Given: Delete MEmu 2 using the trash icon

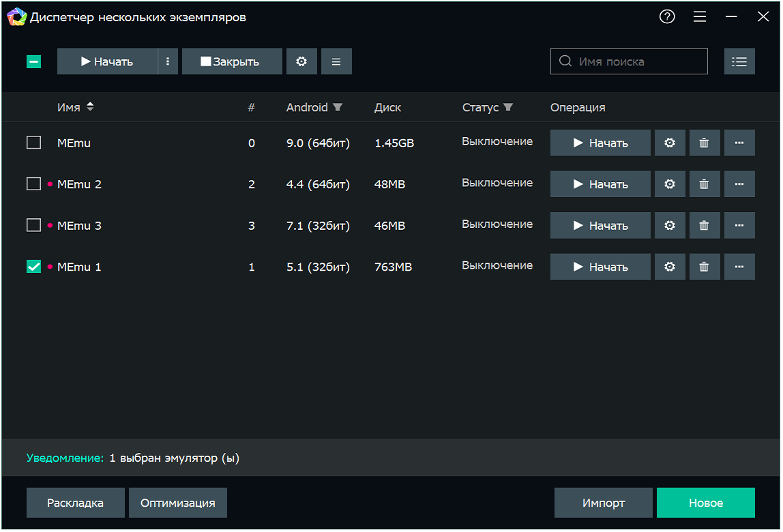Looking at the screenshot, I should 704,184.
